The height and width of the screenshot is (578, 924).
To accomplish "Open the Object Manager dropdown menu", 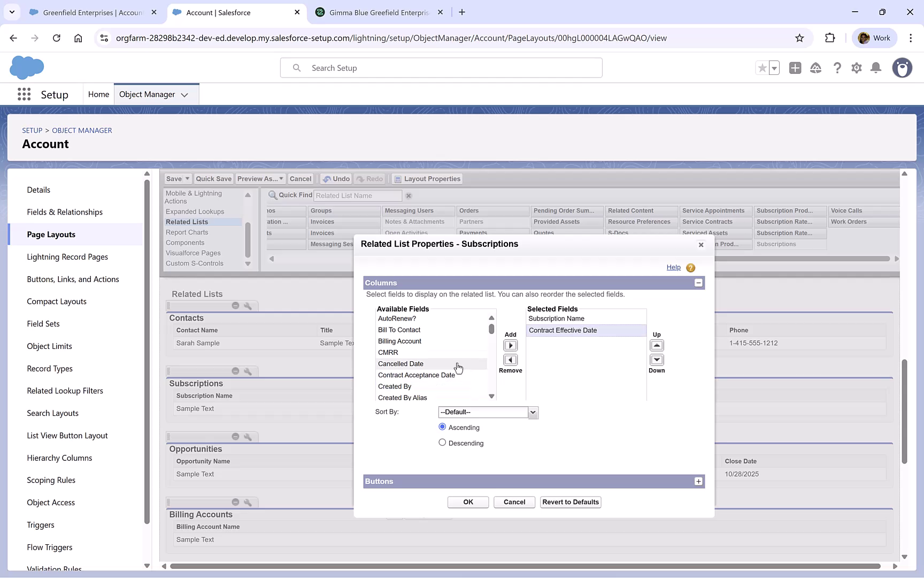I will [x=185, y=94].
